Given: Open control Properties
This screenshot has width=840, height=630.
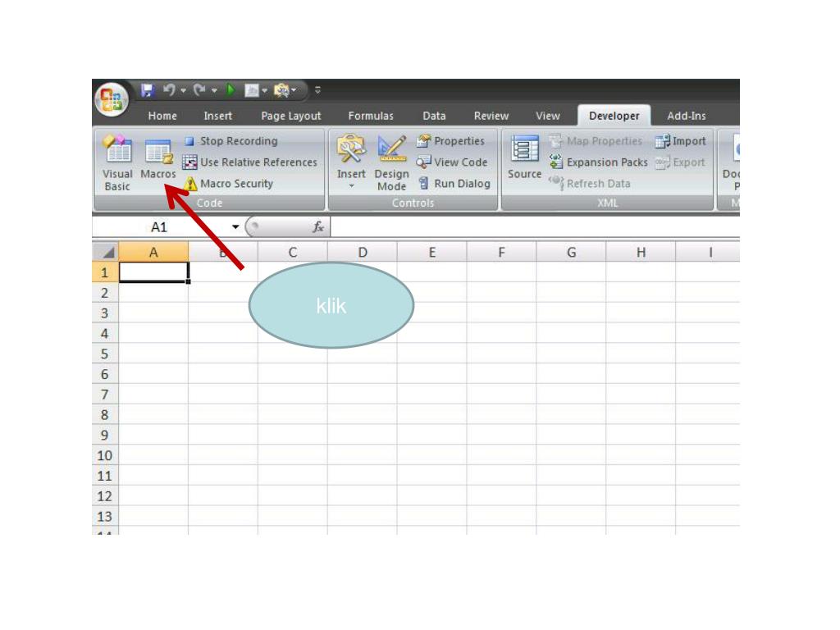Looking at the screenshot, I should pos(450,141).
